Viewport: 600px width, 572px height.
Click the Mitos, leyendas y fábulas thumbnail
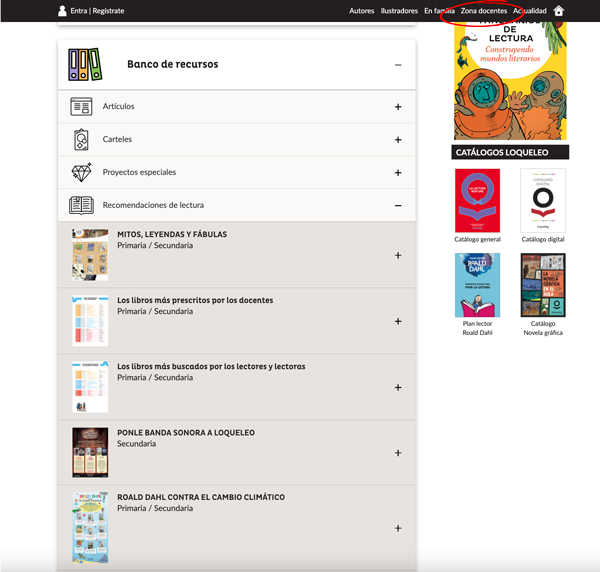pyautogui.click(x=90, y=255)
